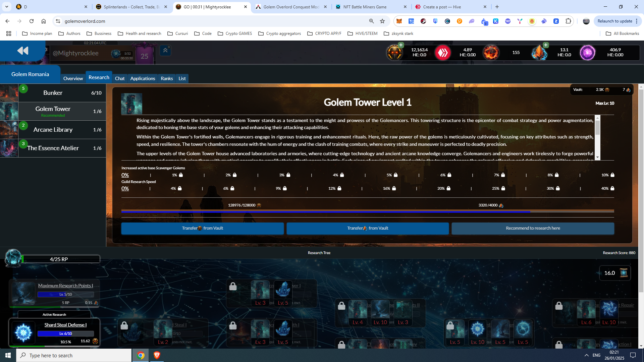Open the Applications tab
Viewport: 644px width, 362px height.
coord(143,78)
